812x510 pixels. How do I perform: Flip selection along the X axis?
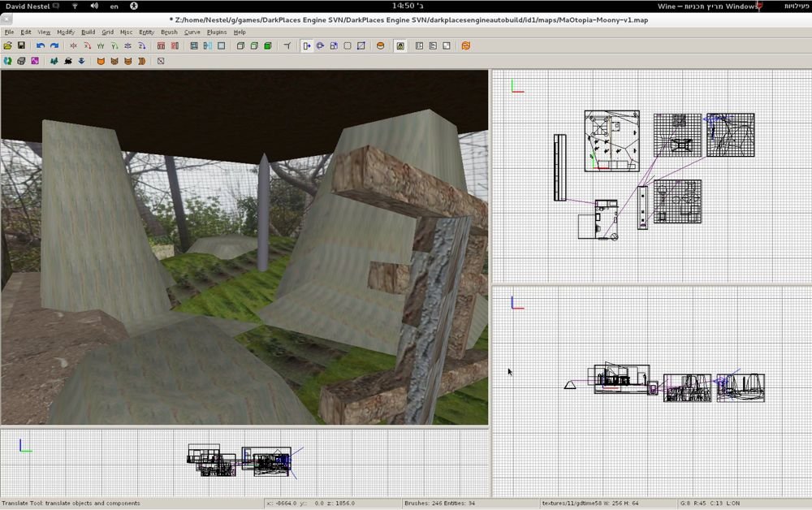pos(74,45)
